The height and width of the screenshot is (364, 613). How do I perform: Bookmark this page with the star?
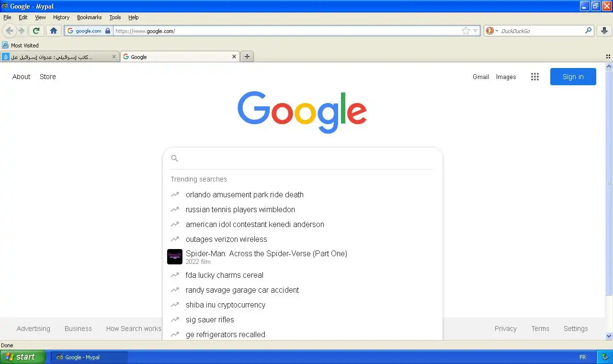pyautogui.click(x=466, y=31)
